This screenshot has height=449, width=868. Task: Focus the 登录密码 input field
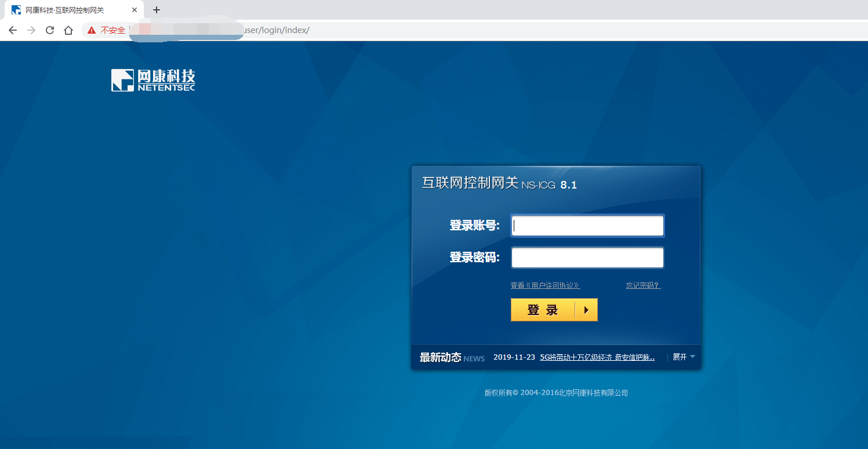pyautogui.click(x=587, y=258)
